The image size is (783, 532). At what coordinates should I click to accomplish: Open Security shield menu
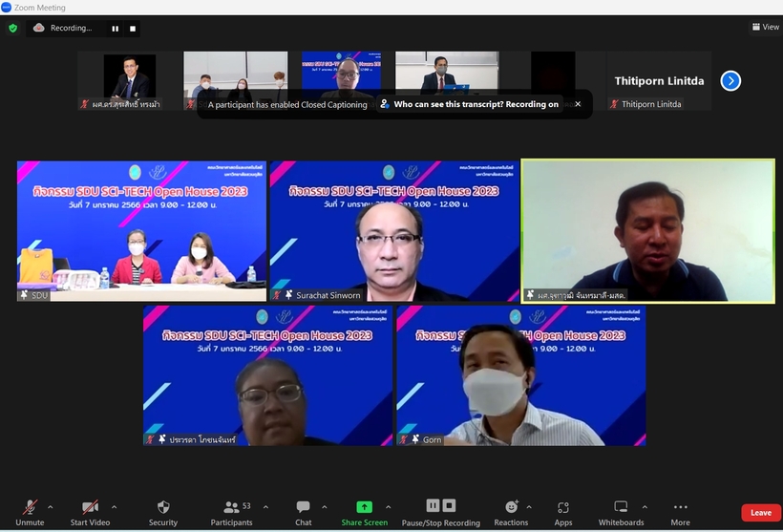click(x=162, y=513)
